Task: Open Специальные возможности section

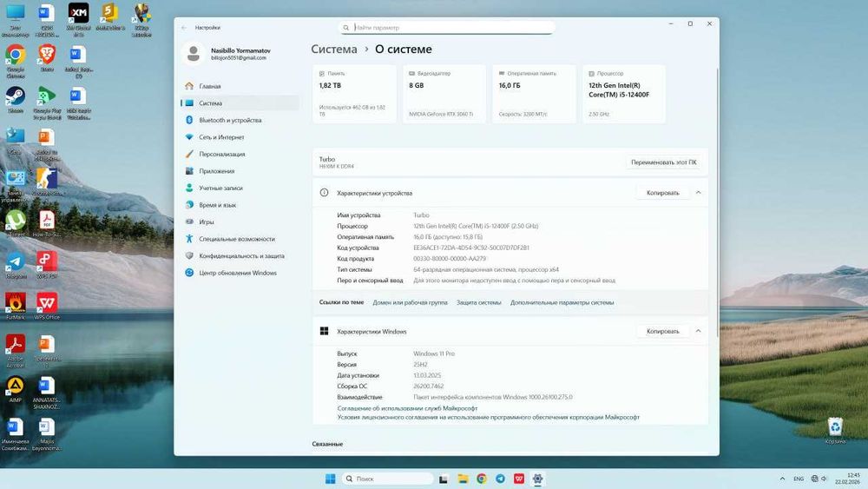Action: coord(239,239)
